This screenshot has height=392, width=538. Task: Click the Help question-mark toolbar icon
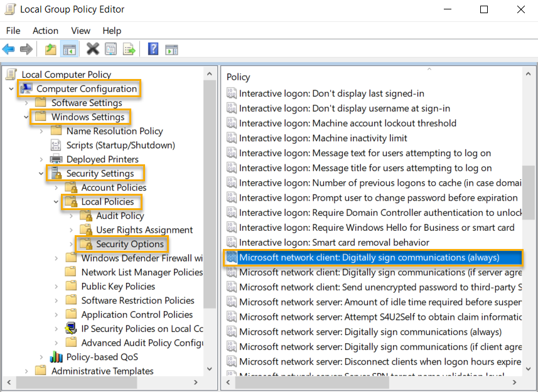point(153,49)
